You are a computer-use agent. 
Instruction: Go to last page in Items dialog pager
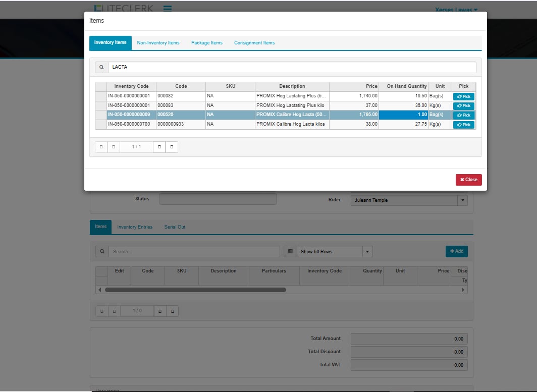(x=172, y=147)
